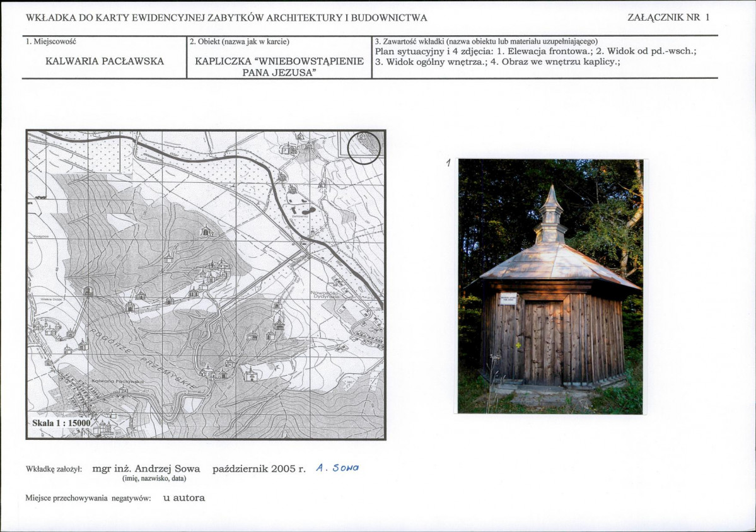Click the white sign above the chapel door

[x=509, y=298]
